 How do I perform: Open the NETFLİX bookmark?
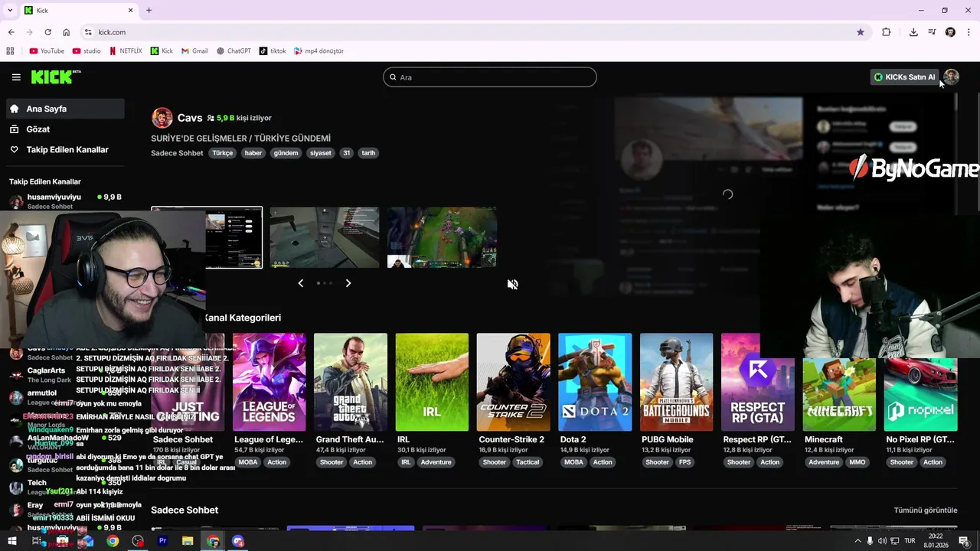(x=126, y=51)
